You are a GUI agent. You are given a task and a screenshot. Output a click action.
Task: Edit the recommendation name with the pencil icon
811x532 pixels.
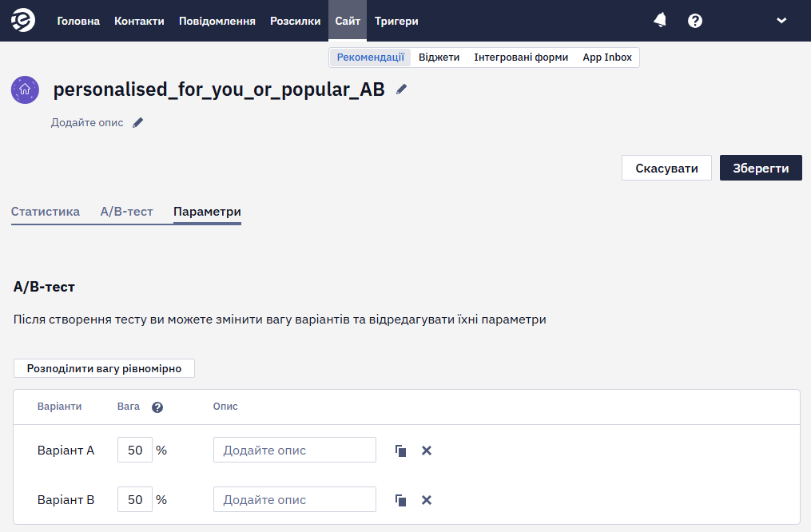[401, 89]
